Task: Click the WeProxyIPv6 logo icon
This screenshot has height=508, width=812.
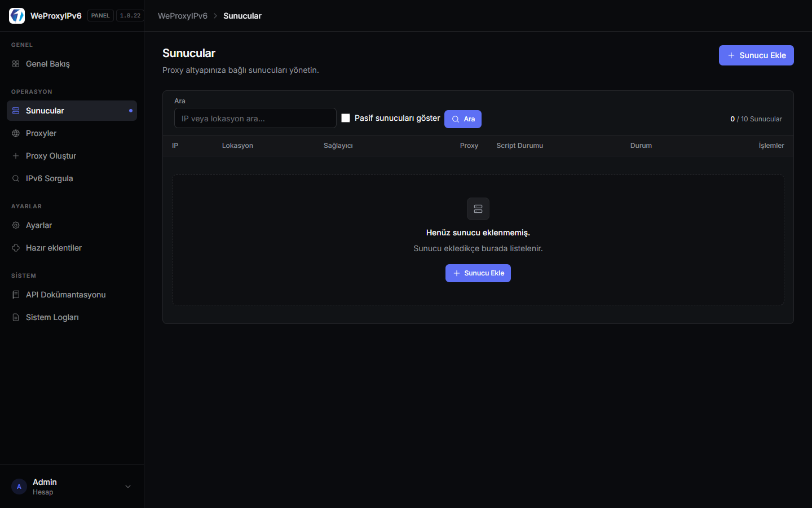Action: click(17, 16)
